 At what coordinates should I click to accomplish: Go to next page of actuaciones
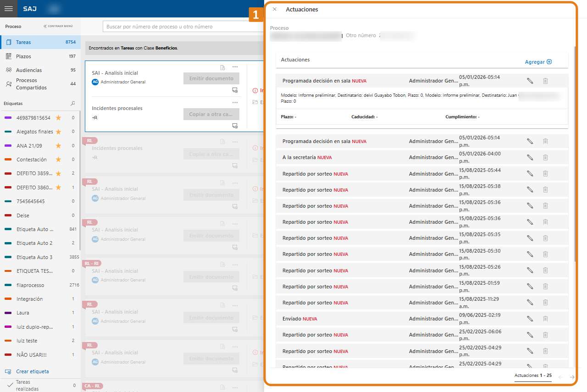572,377
